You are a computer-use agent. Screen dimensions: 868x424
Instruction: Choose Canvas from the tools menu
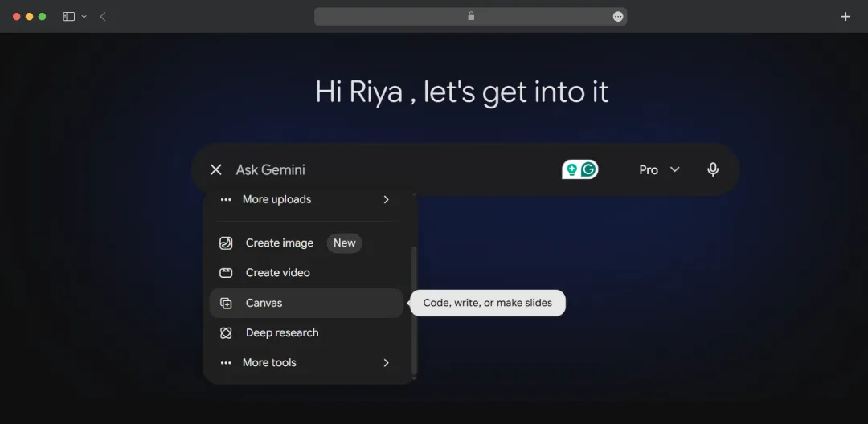(306, 303)
